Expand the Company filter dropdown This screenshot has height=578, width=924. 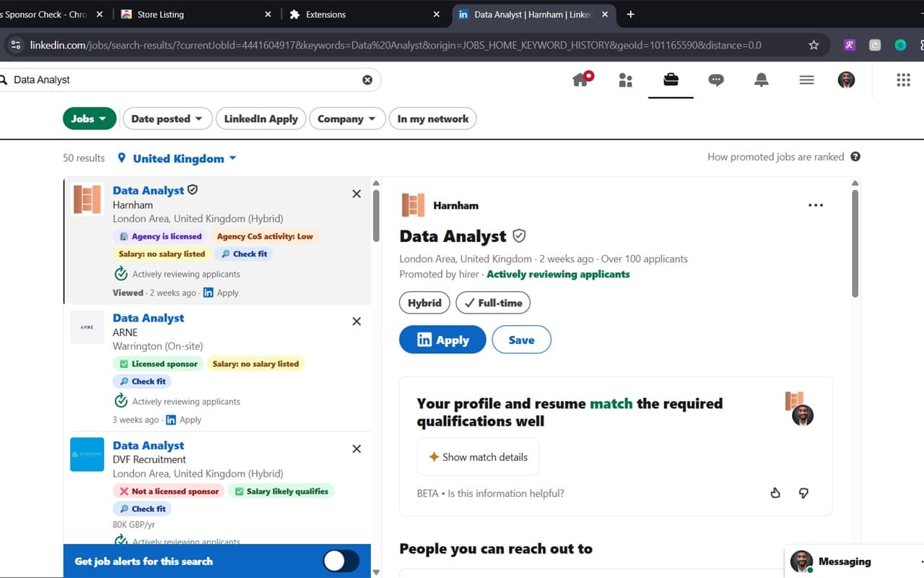point(347,118)
